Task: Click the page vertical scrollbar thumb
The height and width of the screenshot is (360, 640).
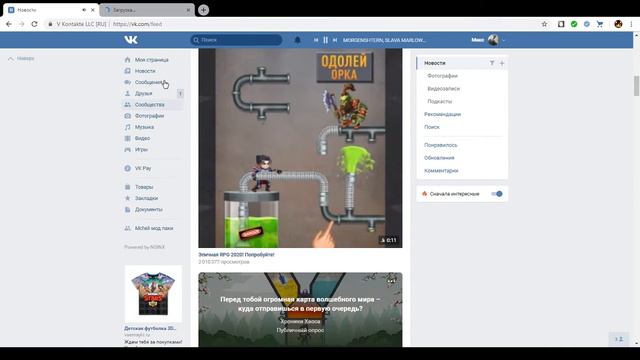Action: coord(636,86)
